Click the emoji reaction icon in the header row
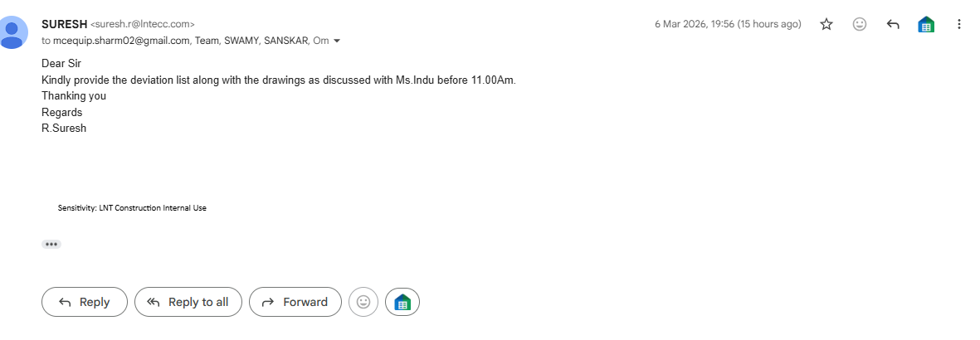Viewport: 980px width, 340px height. (x=860, y=24)
